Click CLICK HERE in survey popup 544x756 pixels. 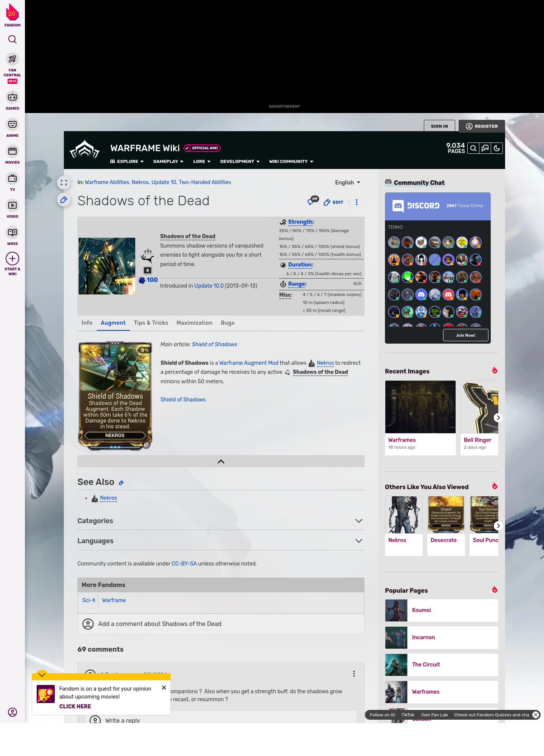pyautogui.click(x=75, y=706)
